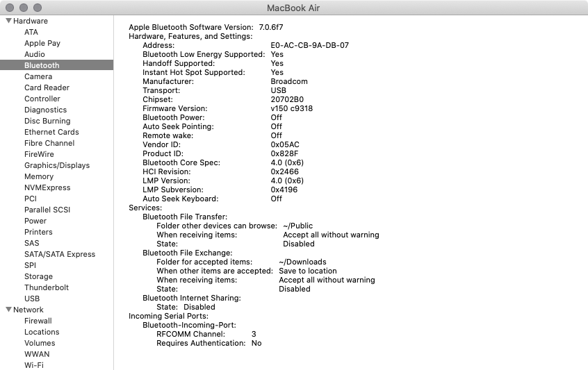This screenshot has height=370, width=588.
Task: Click the Network section heading
Action: 28,310
